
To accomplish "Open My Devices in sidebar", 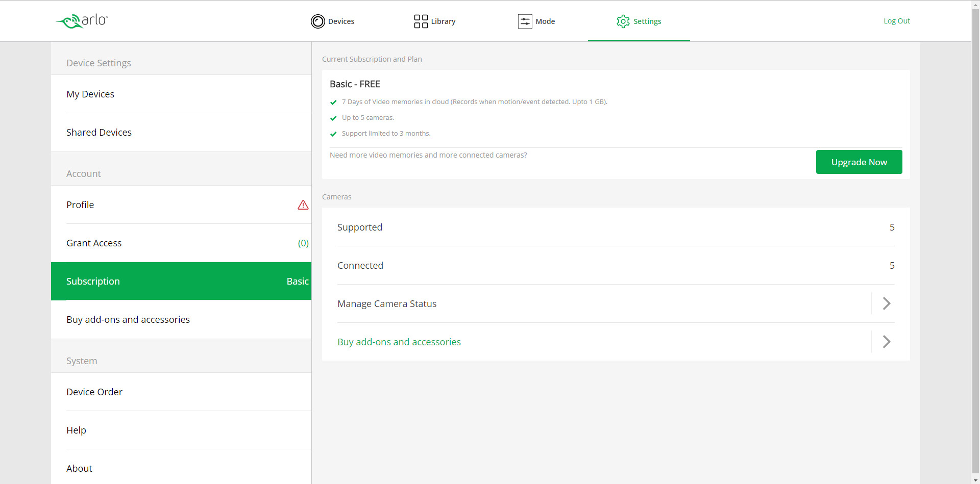I will point(90,94).
